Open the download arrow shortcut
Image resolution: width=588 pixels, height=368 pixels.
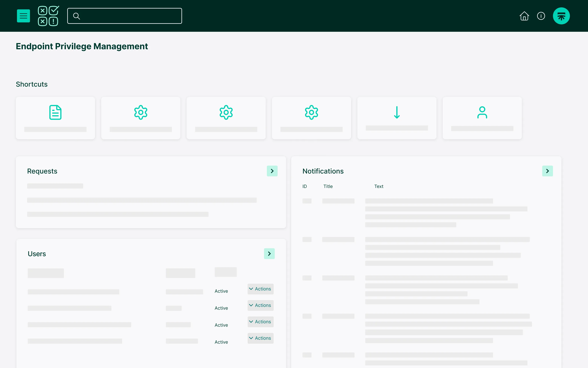[397, 118]
